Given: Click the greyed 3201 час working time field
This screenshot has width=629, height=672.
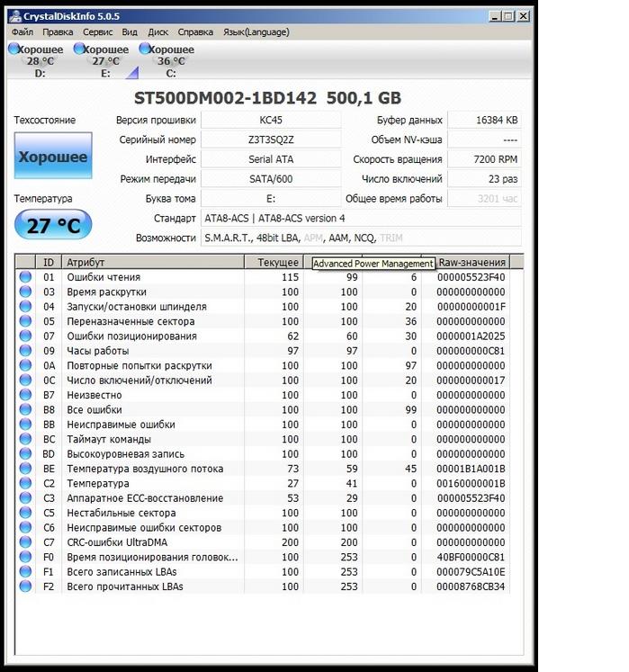Looking at the screenshot, I should click(x=484, y=199).
